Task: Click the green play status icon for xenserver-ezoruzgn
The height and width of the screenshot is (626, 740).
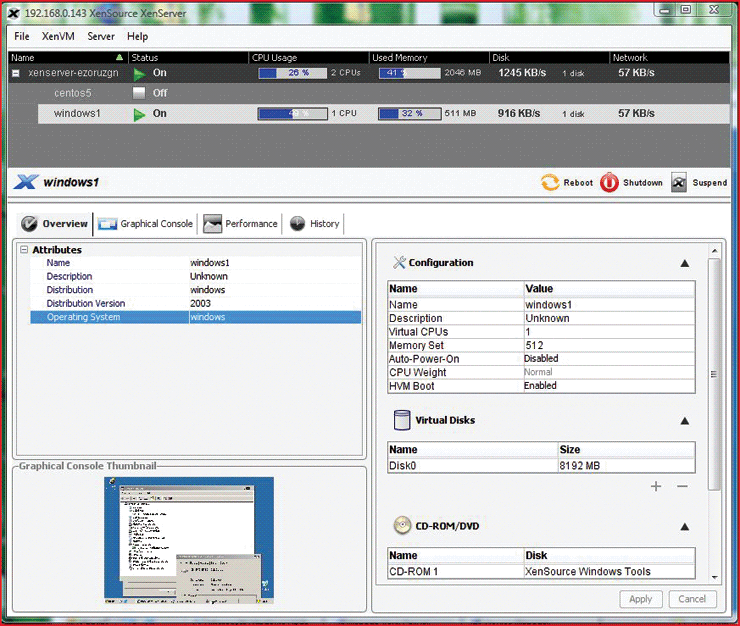Action: [139, 74]
